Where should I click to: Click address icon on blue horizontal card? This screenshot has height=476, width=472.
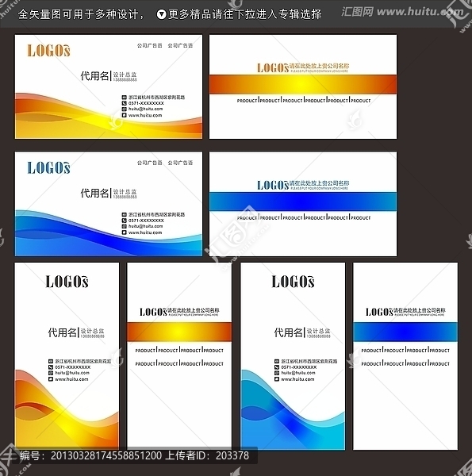click(124, 215)
